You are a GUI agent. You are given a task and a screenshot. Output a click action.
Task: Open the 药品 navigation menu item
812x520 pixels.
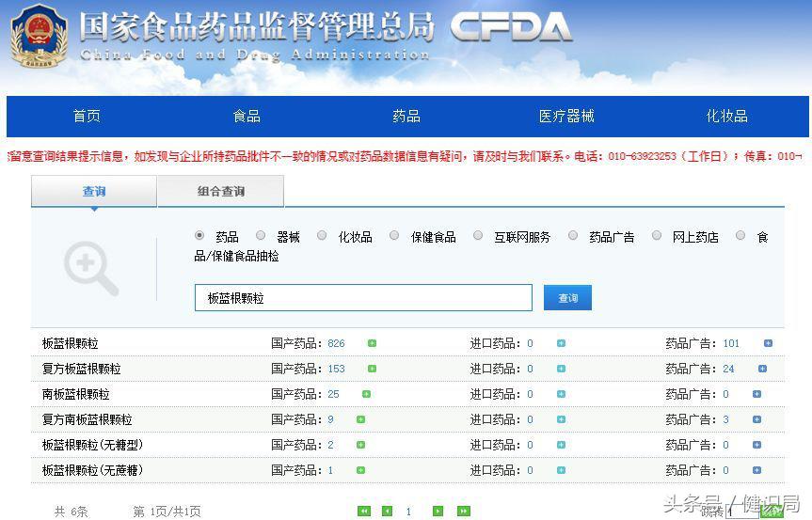406,116
